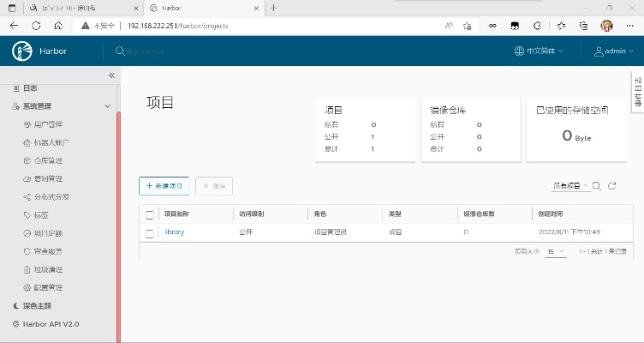644x343 pixels.
Task: Refresh the project list
Action: 612,185
